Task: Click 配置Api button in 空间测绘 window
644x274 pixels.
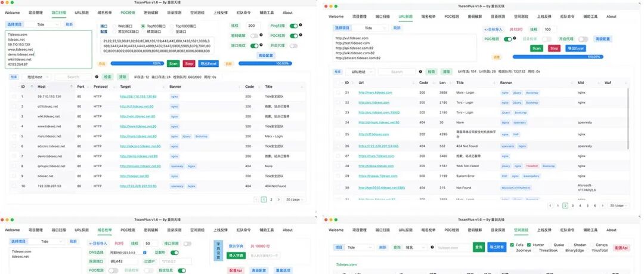Action: (x=621, y=248)
